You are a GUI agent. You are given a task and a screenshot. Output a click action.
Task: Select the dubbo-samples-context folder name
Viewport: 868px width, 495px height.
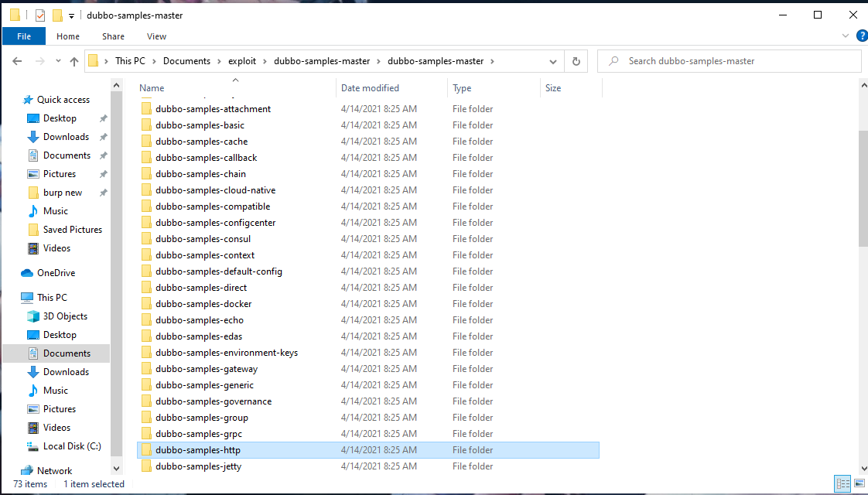pyautogui.click(x=205, y=255)
